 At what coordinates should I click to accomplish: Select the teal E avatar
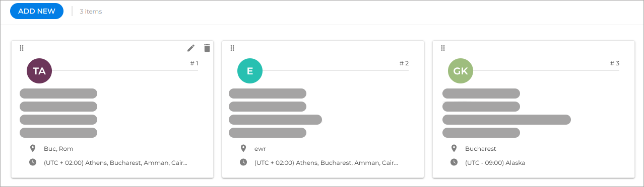coord(250,71)
